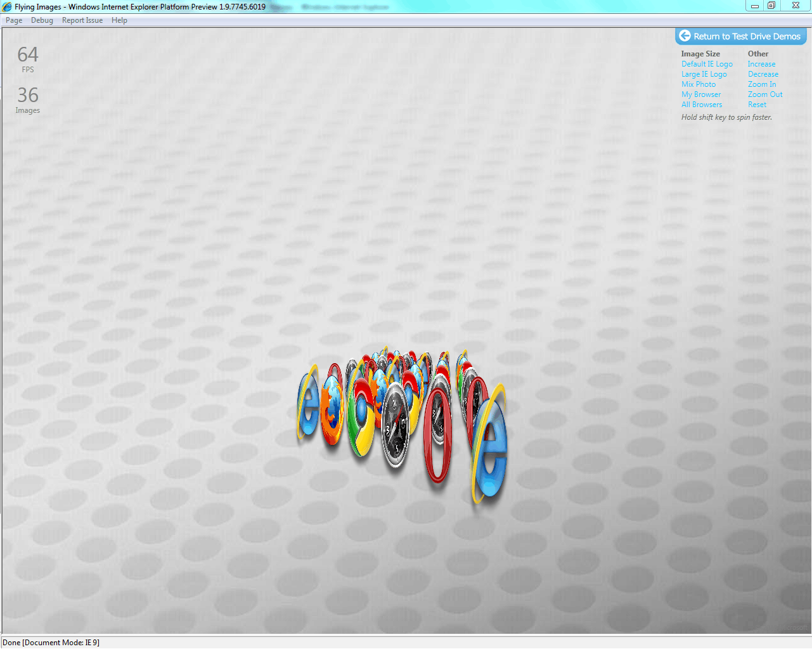Click the 'Other' column heading

(x=758, y=54)
